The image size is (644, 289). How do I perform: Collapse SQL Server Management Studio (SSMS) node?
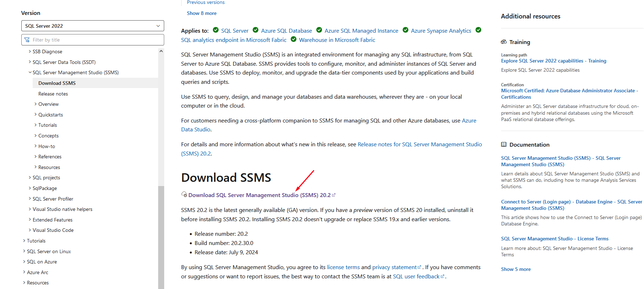coord(30,72)
